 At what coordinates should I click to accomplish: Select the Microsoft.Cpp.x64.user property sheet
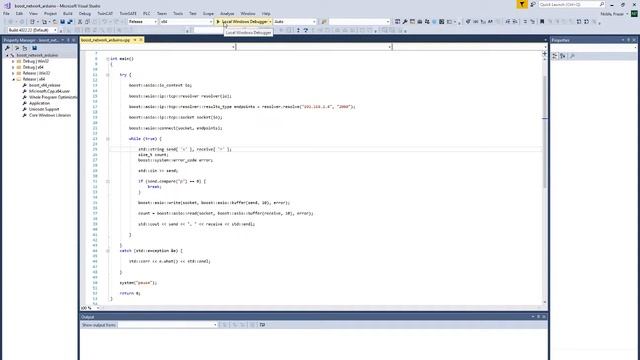tap(49, 91)
